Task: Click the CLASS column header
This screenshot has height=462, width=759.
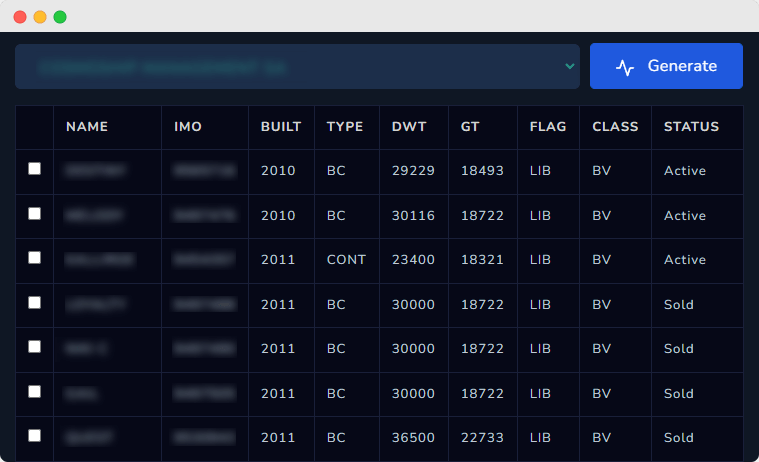Action: pyautogui.click(x=615, y=127)
